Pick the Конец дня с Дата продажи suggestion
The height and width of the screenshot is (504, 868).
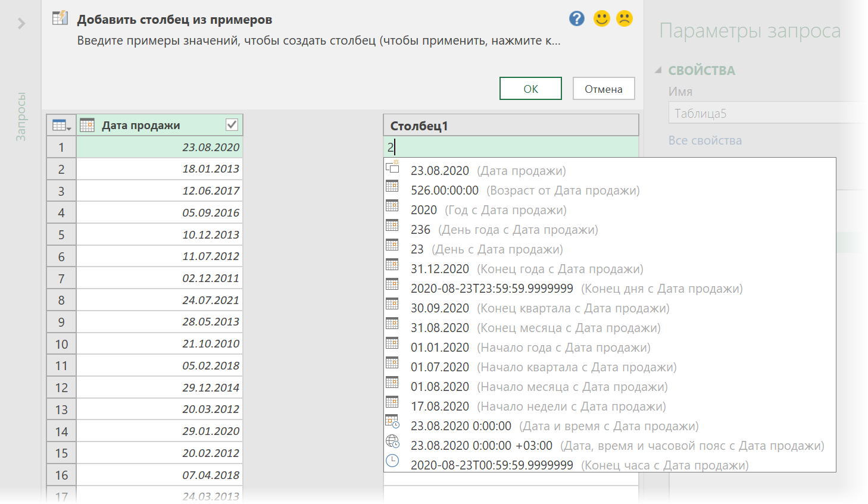click(610, 289)
